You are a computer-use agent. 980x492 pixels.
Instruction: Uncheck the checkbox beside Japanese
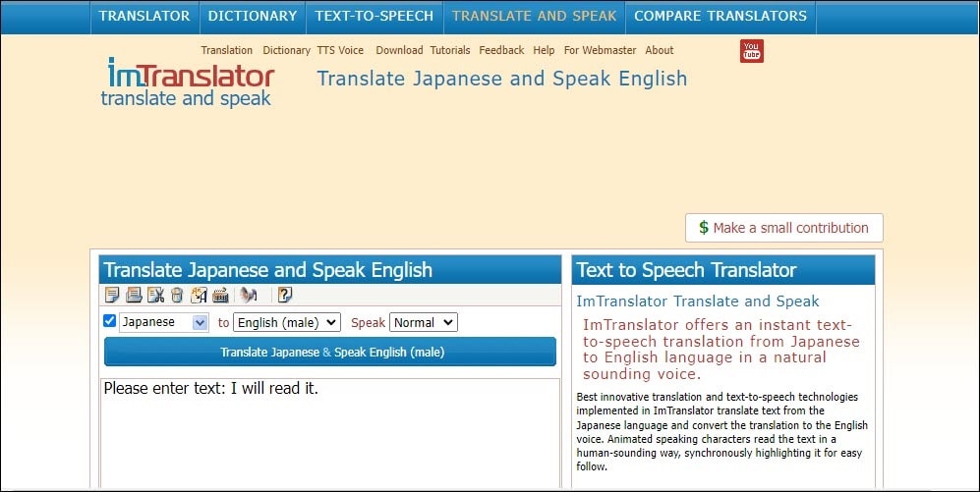coord(109,321)
